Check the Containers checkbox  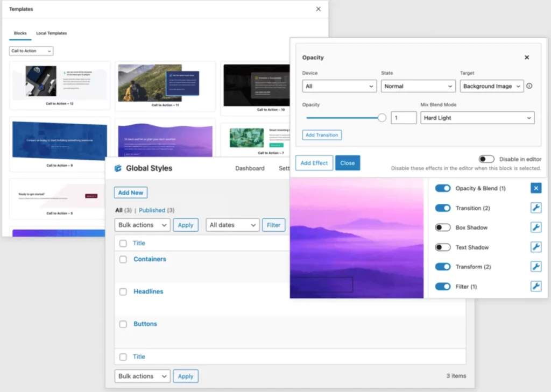[123, 259]
